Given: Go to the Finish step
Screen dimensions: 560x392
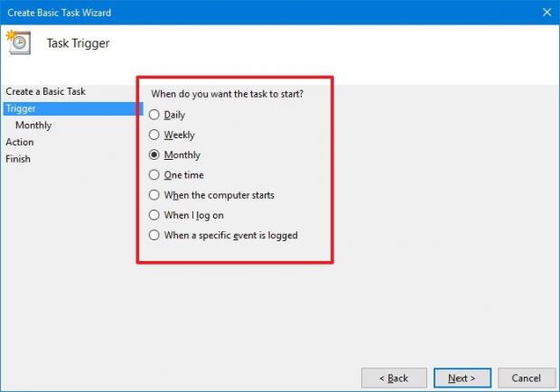Looking at the screenshot, I should coord(18,159).
